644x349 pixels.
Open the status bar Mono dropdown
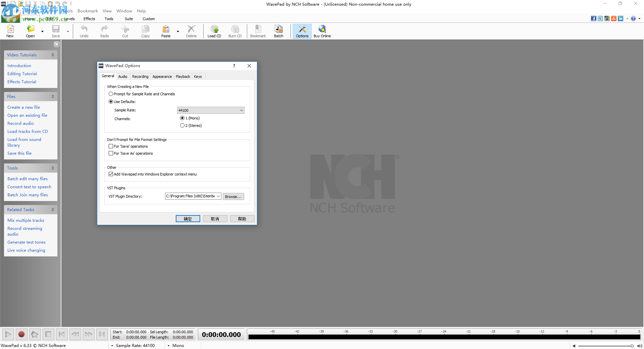168,345
